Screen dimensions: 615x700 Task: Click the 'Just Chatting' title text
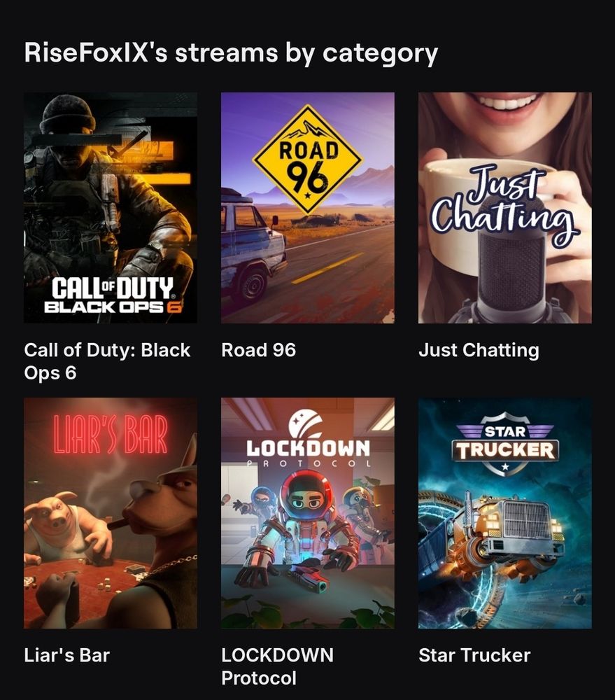click(x=479, y=351)
